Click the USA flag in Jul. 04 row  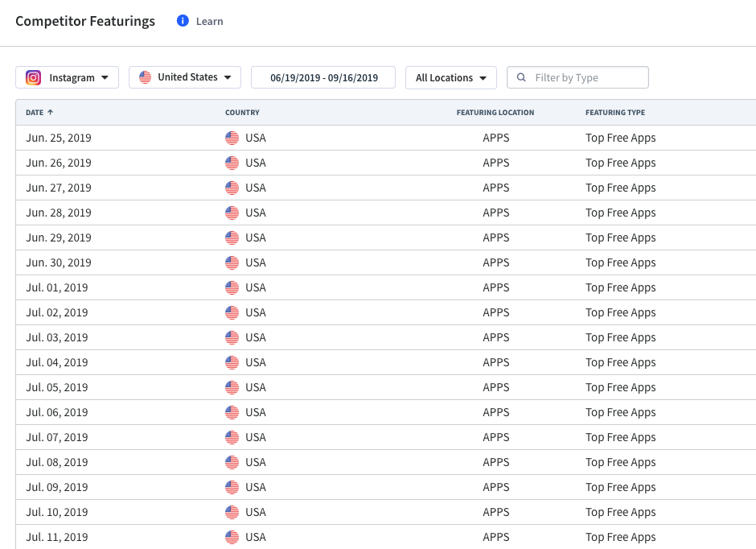[232, 363]
